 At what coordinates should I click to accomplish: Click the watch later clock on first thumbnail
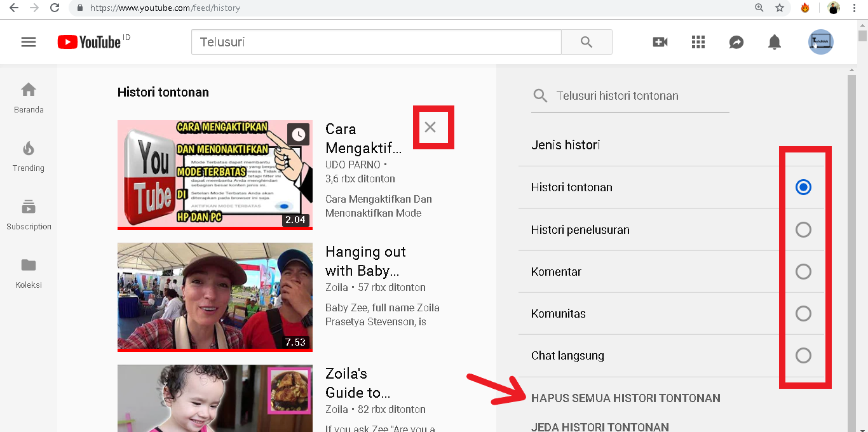pyautogui.click(x=299, y=134)
